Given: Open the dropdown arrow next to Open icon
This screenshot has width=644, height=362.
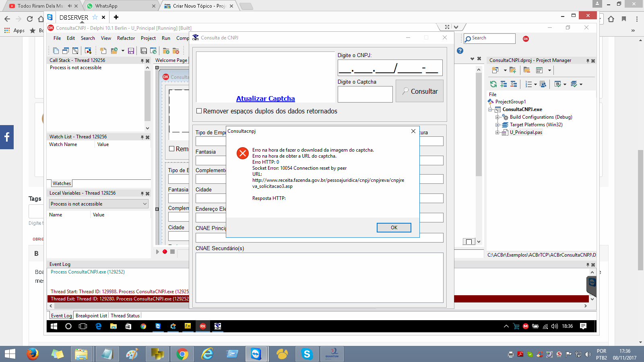Looking at the screenshot, I should click(x=122, y=51).
